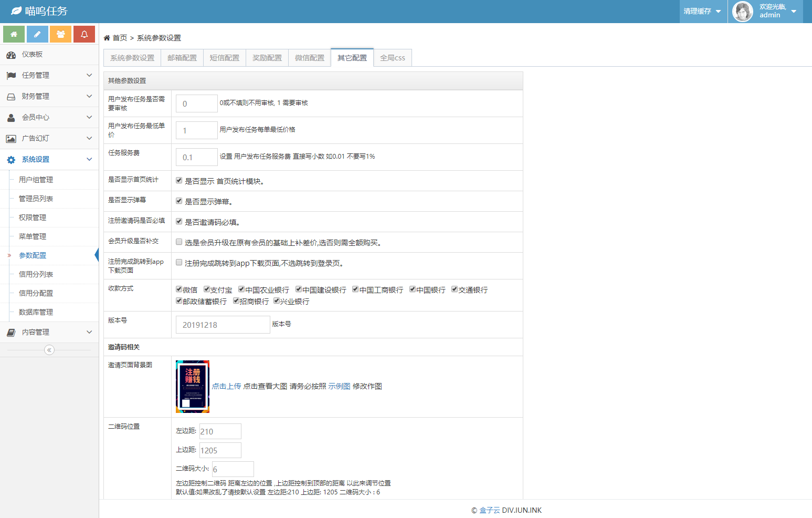Click the orange users shortcut icon
812x518 pixels.
(61, 34)
